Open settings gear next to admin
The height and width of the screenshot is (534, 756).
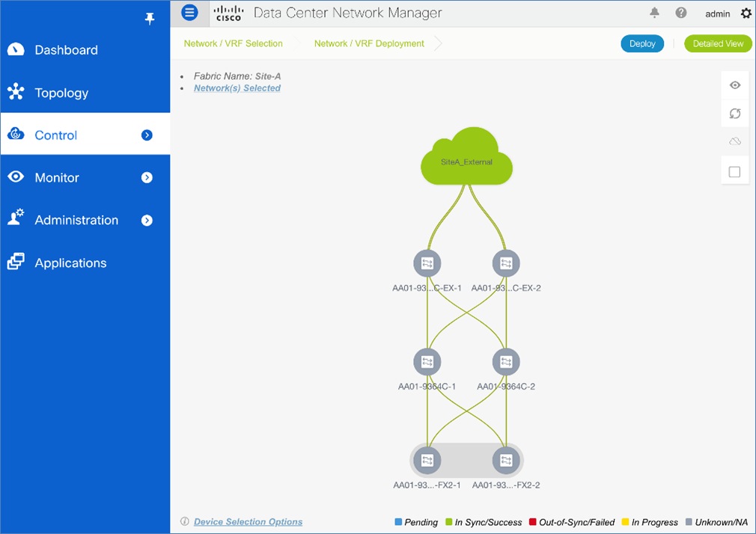tap(746, 13)
